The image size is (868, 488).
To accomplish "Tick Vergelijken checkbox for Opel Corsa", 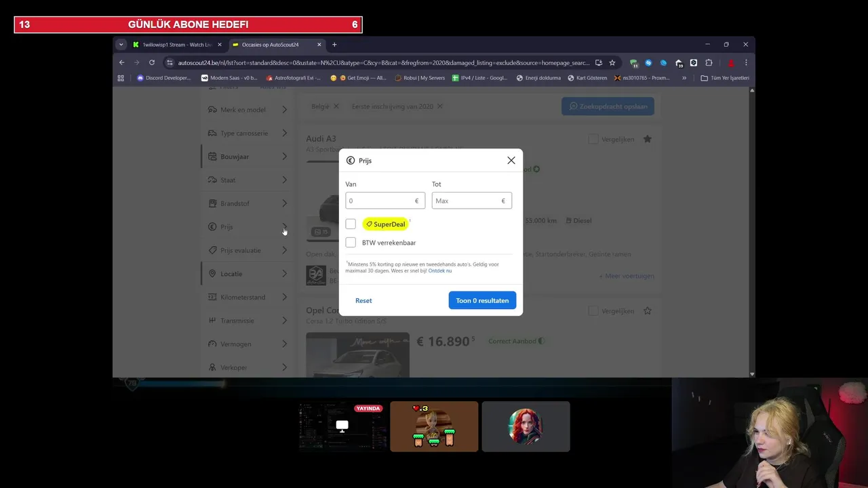I will [593, 310].
